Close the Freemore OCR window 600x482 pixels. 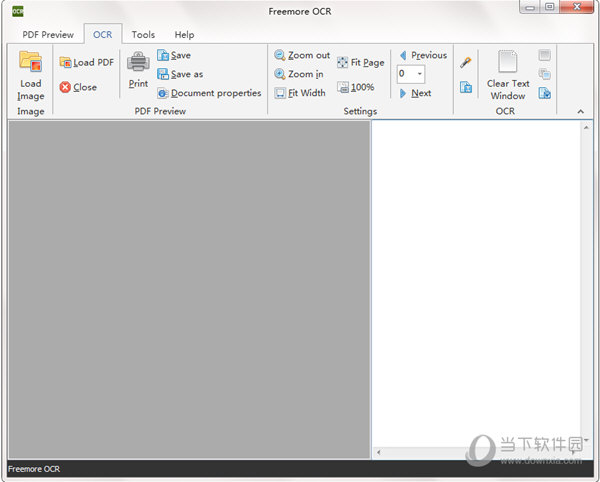(577, 7)
